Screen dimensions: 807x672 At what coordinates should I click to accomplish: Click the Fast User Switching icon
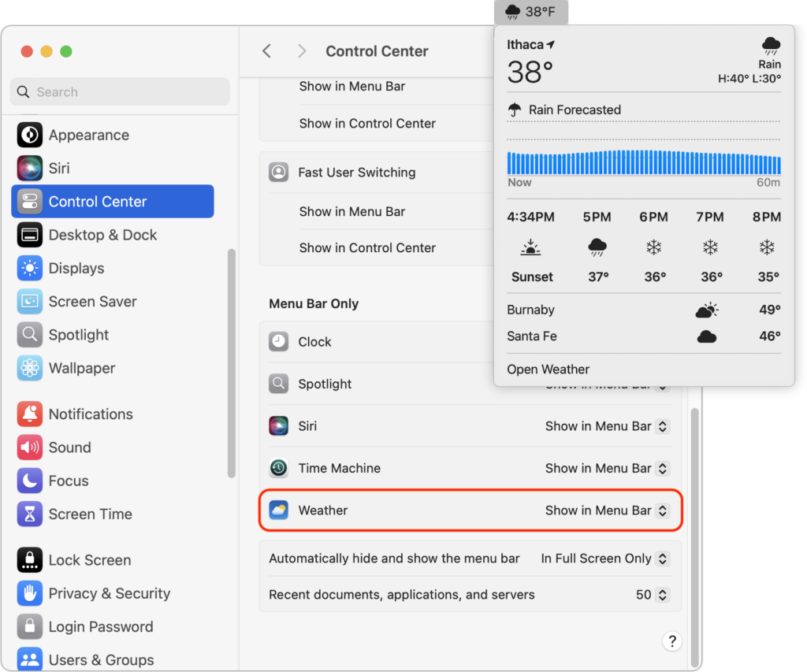pyautogui.click(x=278, y=172)
